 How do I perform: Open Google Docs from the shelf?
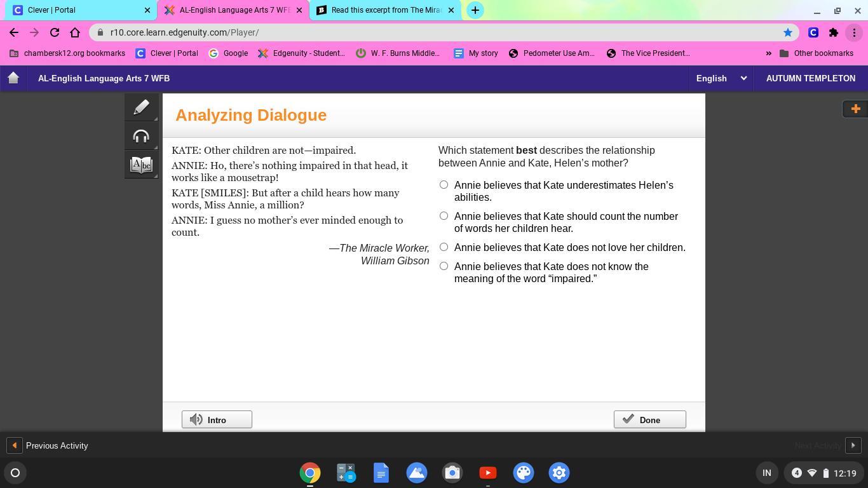[381, 473]
